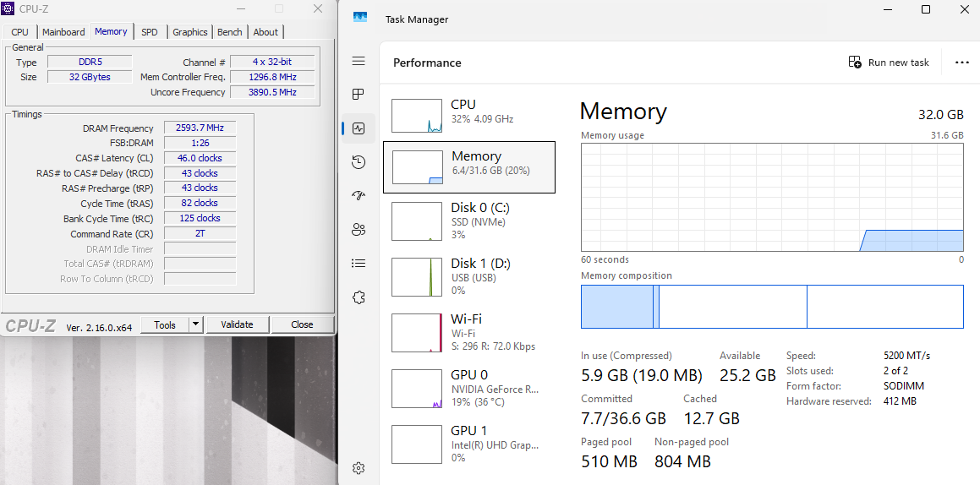Screen dimensions: 980x485
Task: Click the 5.9 GB (19.0 MB) in use value
Action: tap(642, 375)
